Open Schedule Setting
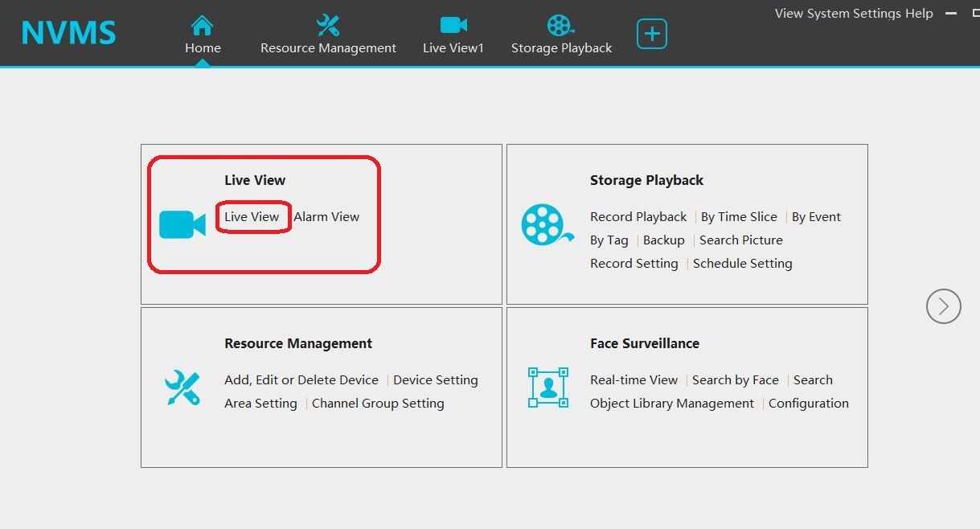The width and height of the screenshot is (980, 529). [x=742, y=263]
